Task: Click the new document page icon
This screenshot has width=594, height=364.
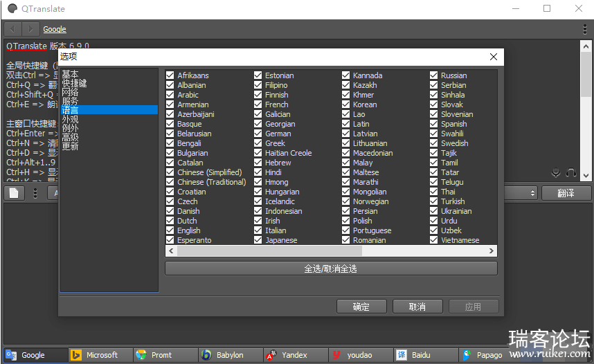Action: (x=14, y=193)
